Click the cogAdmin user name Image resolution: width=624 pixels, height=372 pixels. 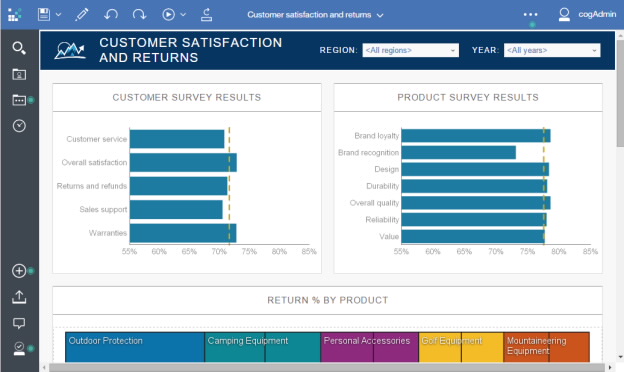[x=597, y=14]
